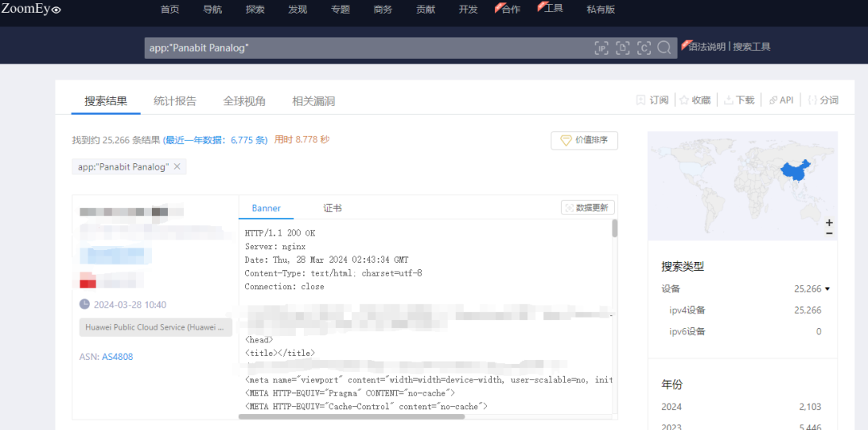Open the 首页 menu
The image size is (868, 430).
170,10
